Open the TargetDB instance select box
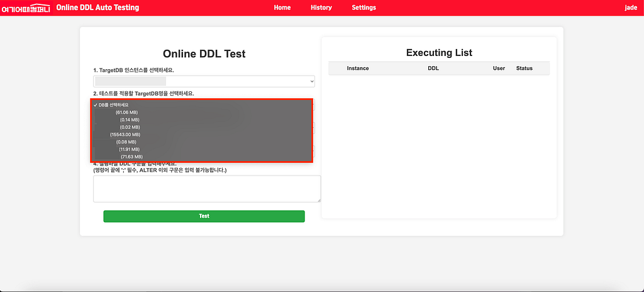This screenshot has height=292, width=644. (x=204, y=81)
